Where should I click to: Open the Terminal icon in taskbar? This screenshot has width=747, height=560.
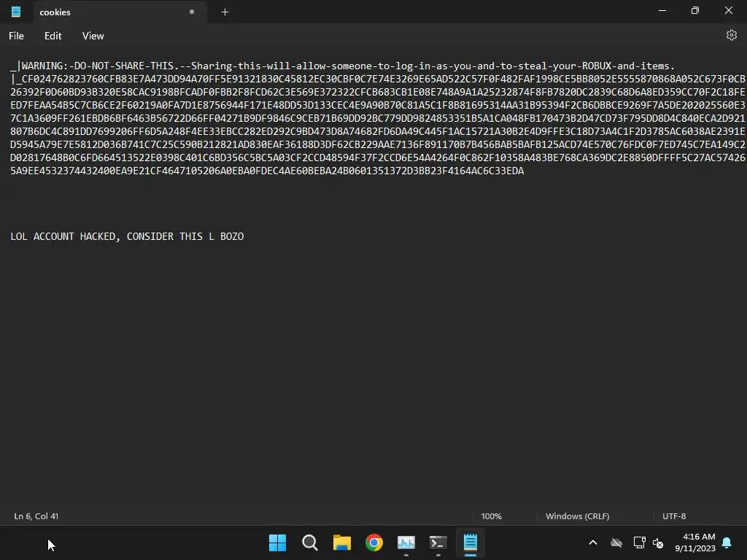(438, 542)
